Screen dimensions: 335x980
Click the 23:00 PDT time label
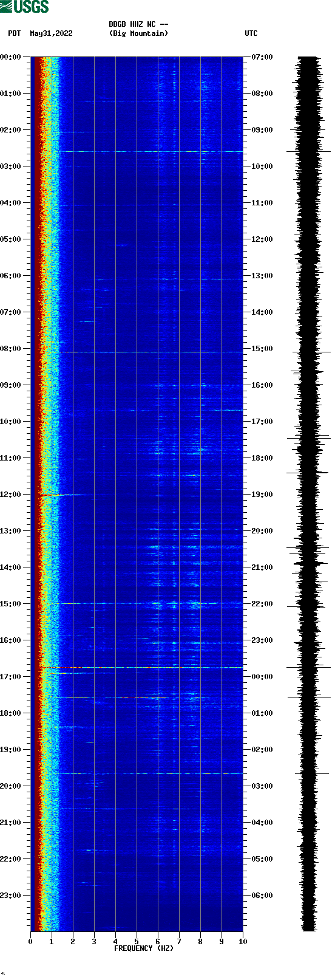click(11, 896)
